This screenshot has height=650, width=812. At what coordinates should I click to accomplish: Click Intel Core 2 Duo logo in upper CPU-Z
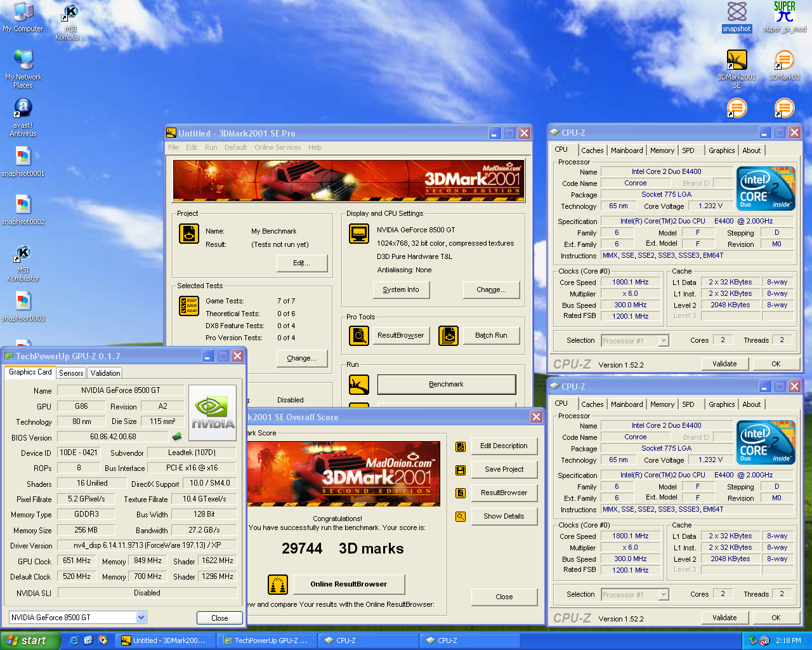[x=766, y=189]
